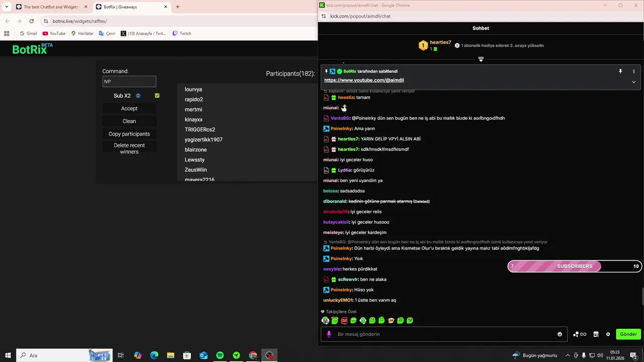Focus the 'Bir mesaj gönderin' chat input
Screen dimensions: 644x362
pyautogui.click(x=444, y=334)
